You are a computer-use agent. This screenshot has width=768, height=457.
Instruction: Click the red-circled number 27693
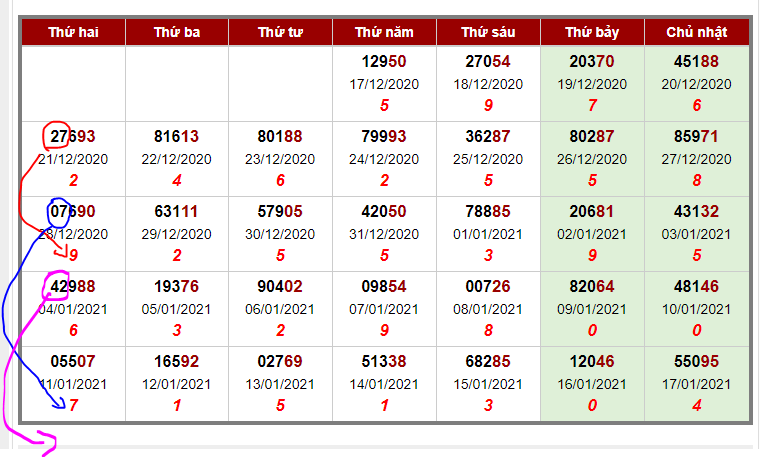73,136
